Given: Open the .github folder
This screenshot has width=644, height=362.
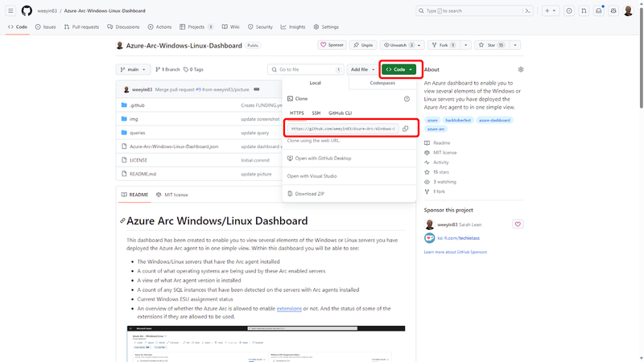Looking at the screenshot, I should pos(137,105).
